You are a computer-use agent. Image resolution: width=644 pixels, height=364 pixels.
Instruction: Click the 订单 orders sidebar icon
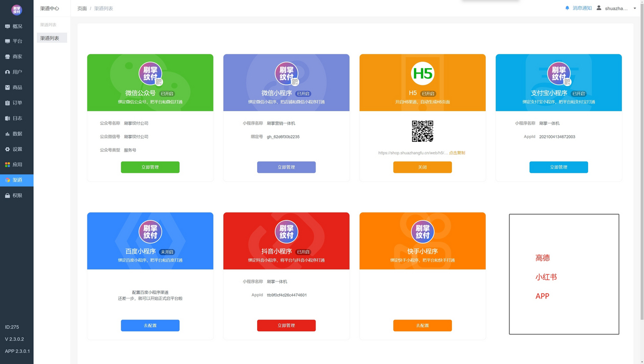(x=8, y=103)
